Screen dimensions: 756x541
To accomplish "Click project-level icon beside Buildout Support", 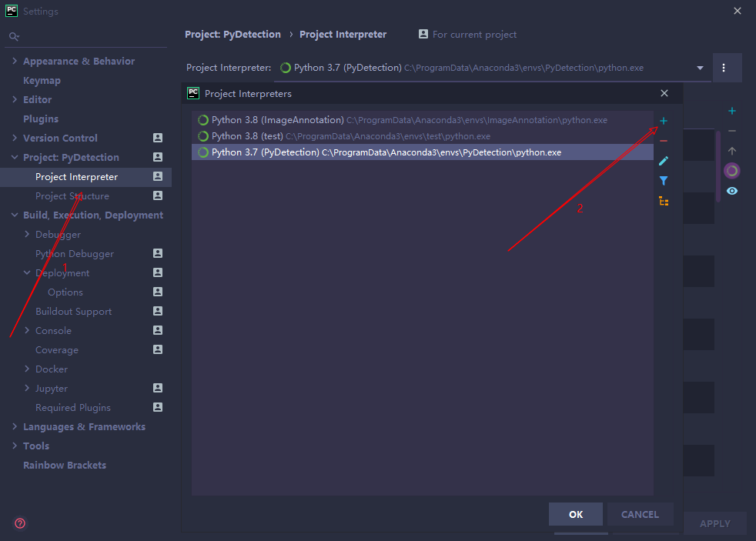I will (x=158, y=311).
